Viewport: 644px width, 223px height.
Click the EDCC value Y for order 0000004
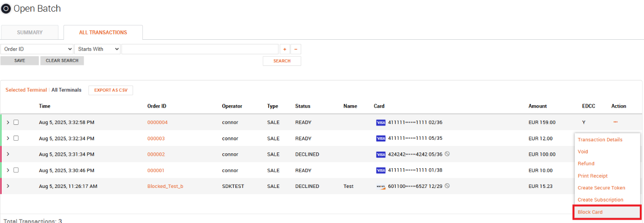pos(584,122)
